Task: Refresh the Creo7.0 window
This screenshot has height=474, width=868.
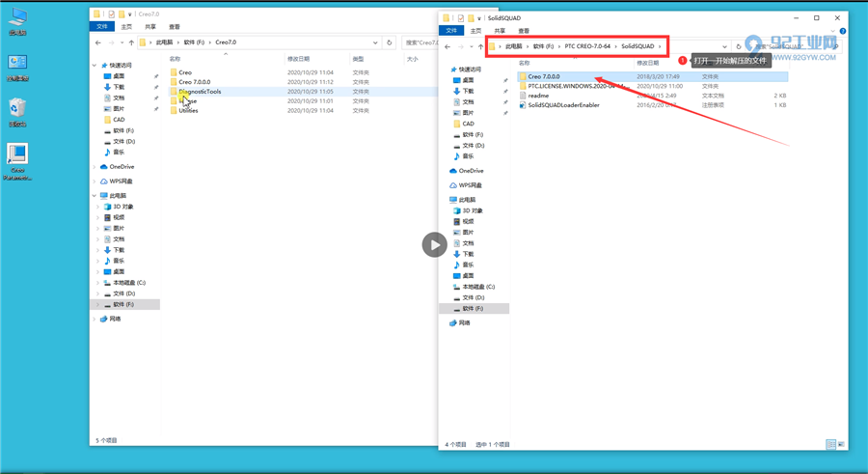Action: point(390,42)
